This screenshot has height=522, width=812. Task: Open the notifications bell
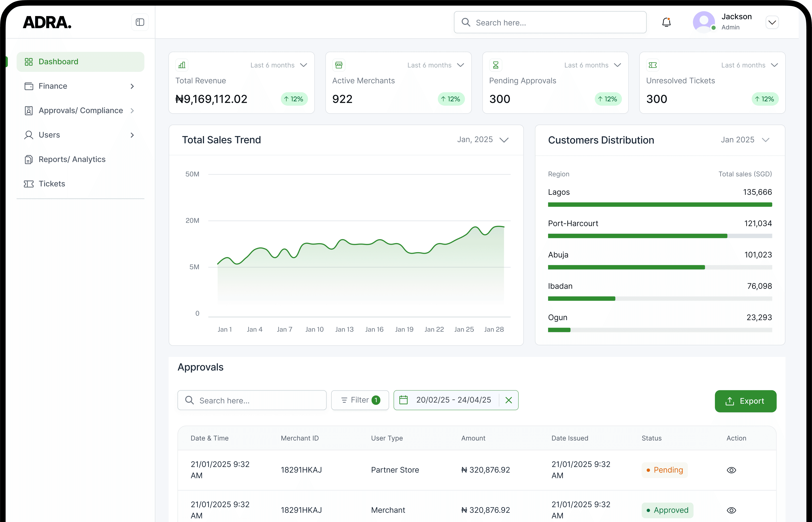666,22
